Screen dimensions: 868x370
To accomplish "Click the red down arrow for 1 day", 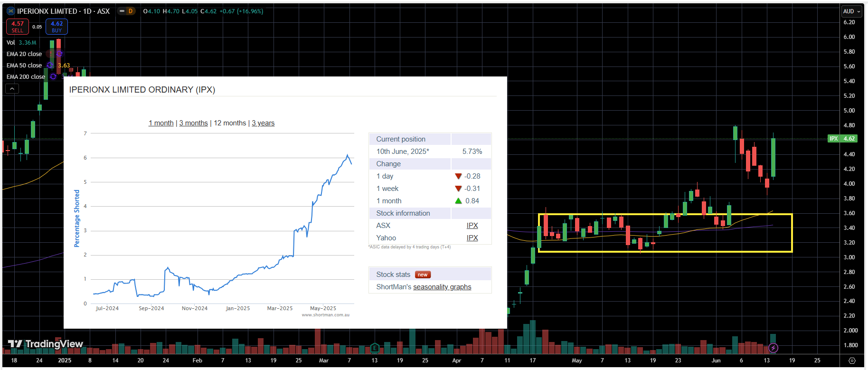I will click(x=458, y=176).
